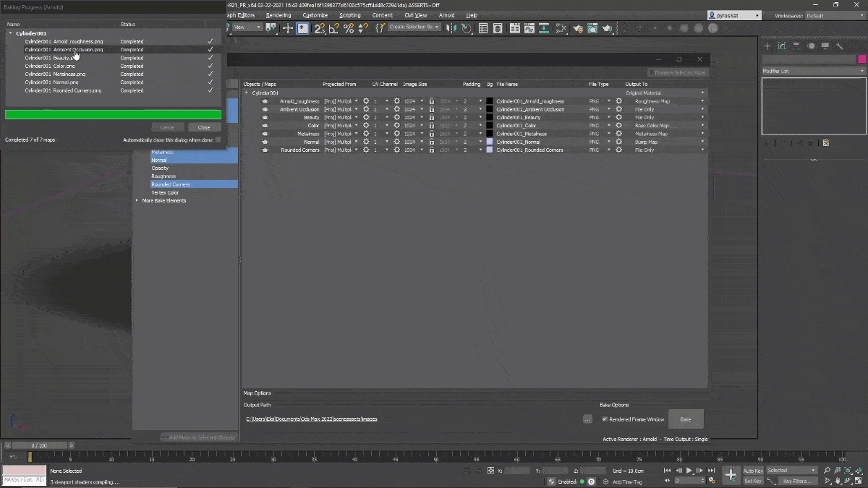This screenshot has width=868, height=488.
Task: Toggle the Angle Snap tool
Action: pyautogui.click(x=333, y=28)
